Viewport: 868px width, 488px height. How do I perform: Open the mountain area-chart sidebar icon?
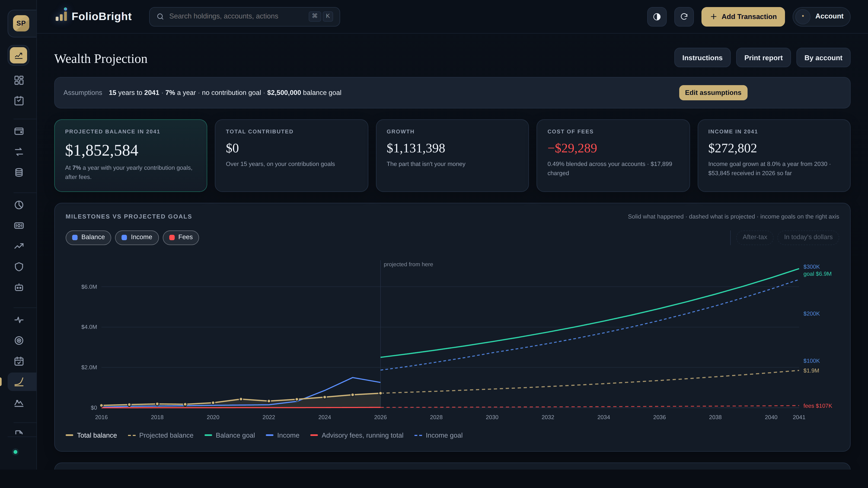(19, 403)
